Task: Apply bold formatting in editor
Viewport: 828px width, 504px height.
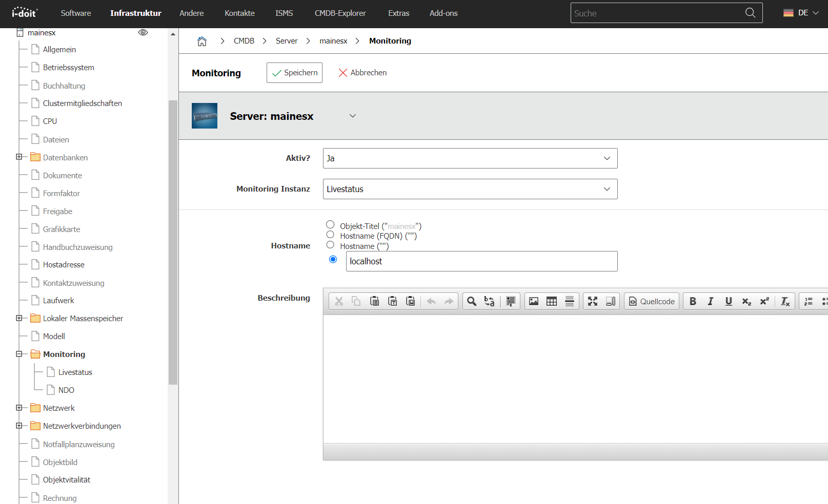Action: [x=693, y=301]
